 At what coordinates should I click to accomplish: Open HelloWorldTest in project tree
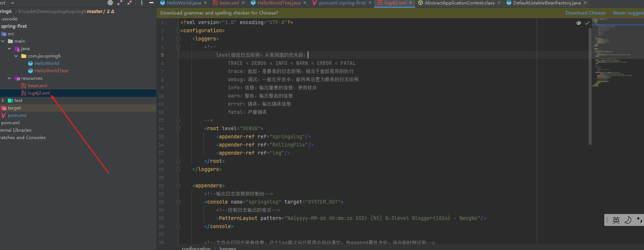point(51,71)
